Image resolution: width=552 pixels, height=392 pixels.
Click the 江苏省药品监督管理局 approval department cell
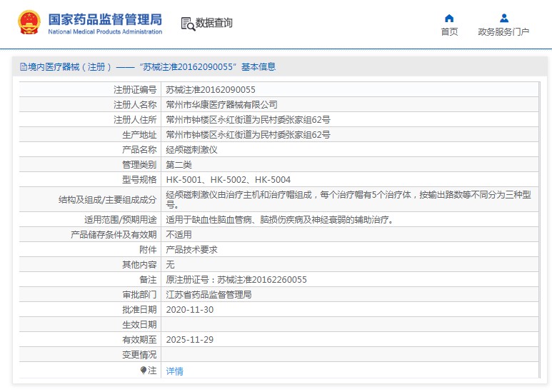209,295
